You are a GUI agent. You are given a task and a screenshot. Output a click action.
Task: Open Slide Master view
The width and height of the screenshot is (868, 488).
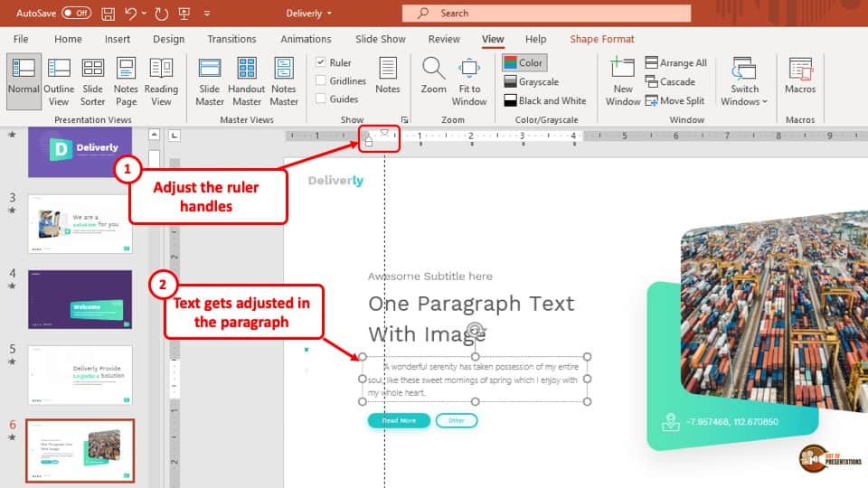click(210, 81)
